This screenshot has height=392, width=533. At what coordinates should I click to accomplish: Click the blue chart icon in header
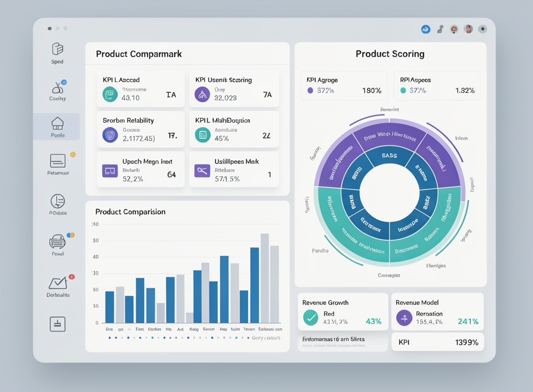tap(425, 29)
